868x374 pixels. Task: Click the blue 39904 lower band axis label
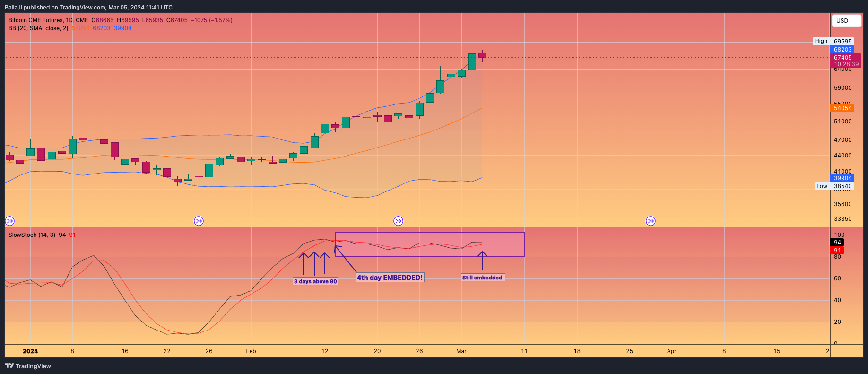point(842,178)
